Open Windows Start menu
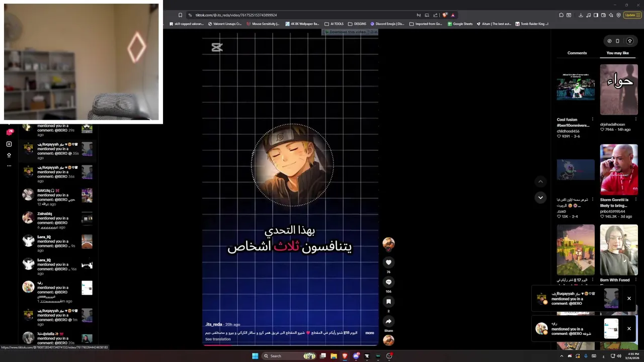Screen dimensions: 644x362 (255, 356)
